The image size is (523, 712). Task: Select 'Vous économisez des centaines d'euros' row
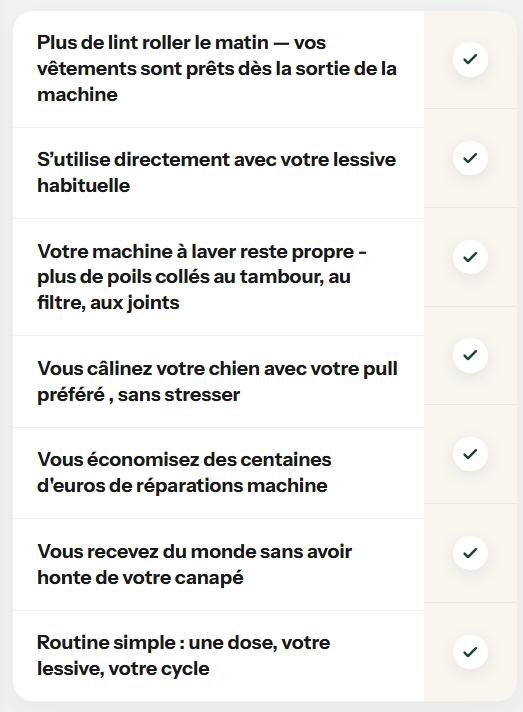218,473
